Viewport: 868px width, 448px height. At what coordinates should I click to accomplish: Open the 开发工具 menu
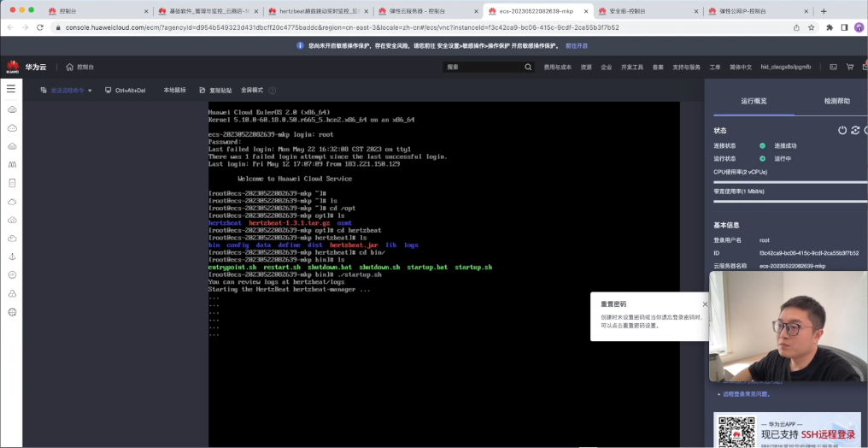pos(631,67)
